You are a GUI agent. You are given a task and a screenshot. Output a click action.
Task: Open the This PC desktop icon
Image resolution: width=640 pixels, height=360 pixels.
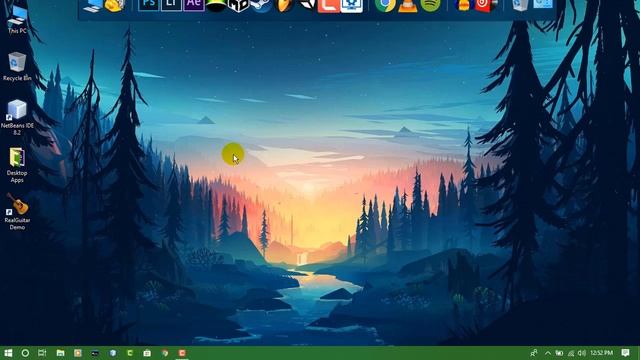(x=17, y=19)
